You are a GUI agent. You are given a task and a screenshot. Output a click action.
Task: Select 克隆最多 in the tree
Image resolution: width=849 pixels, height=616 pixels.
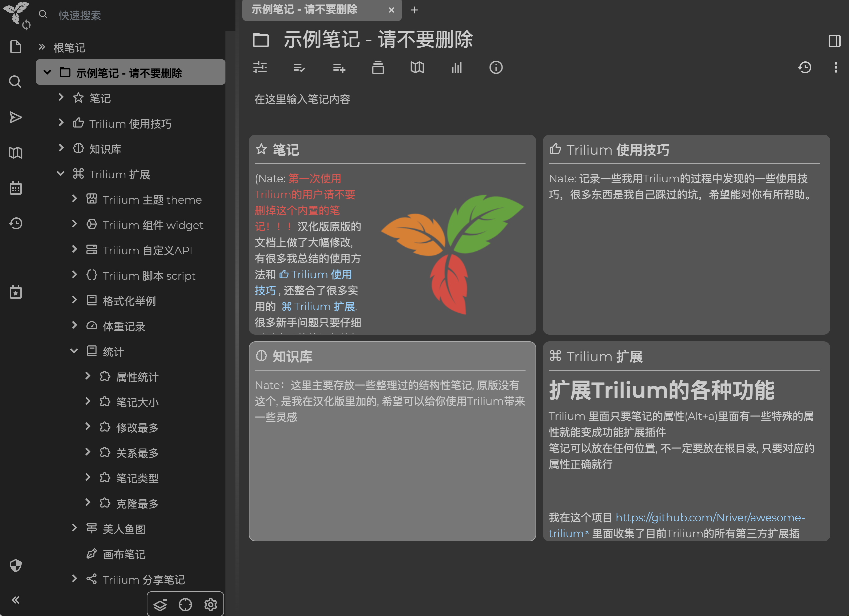point(137,503)
